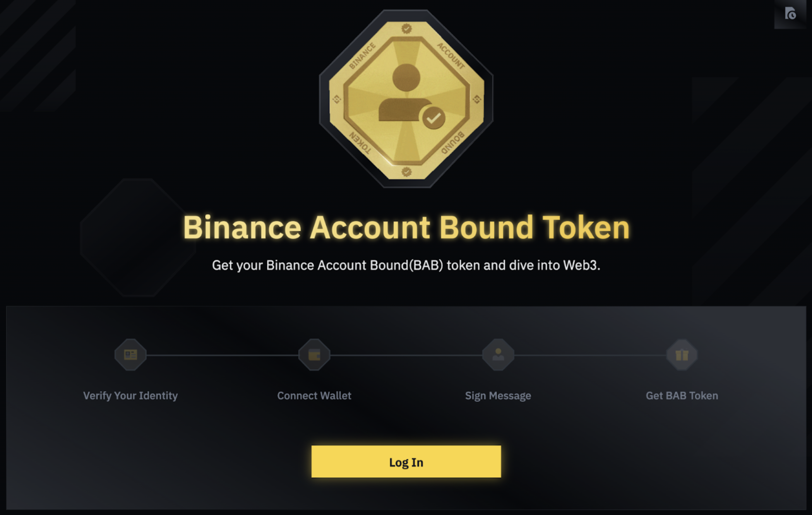Click the verified seal at top of badge
This screenshot has height=515, width=812.
pyautogui.click(x=406, y=29)
